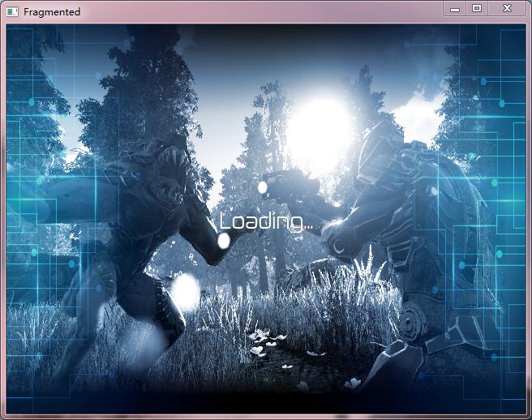Close the Fragmented window
532x420 pixels.
[x=507, y=8]
